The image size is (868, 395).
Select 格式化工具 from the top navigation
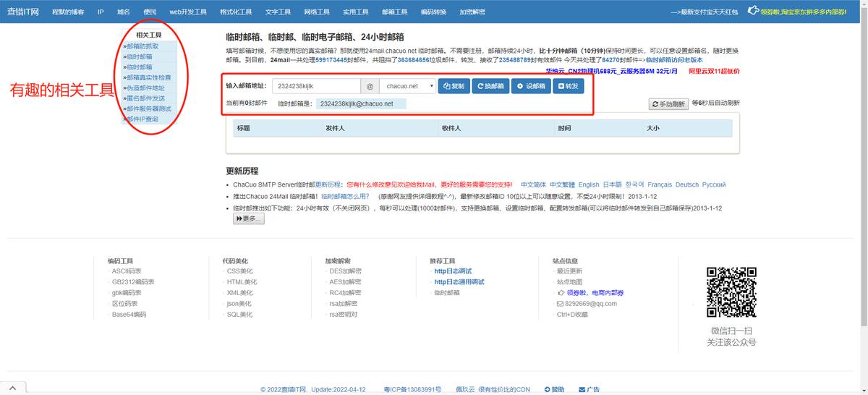tap(236, 12)
